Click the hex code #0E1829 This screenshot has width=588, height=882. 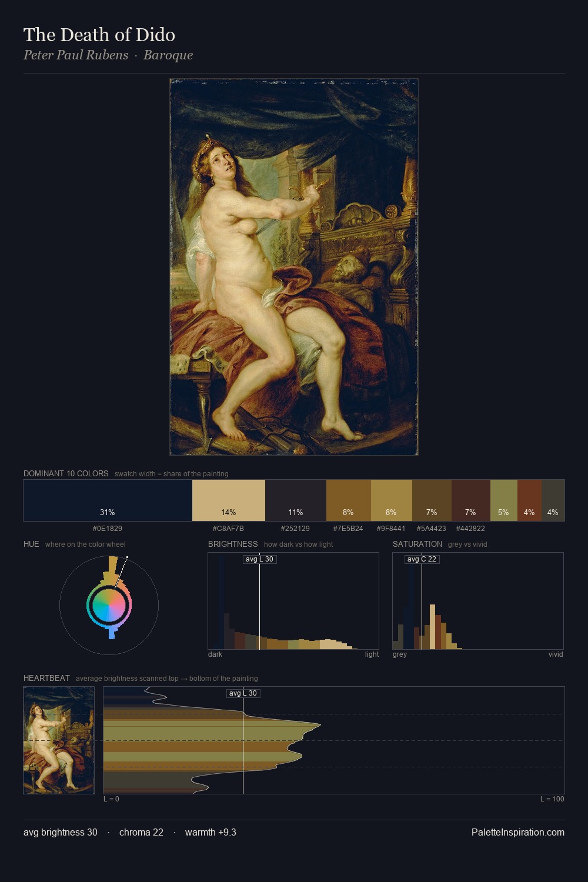[x=108, y=529]
